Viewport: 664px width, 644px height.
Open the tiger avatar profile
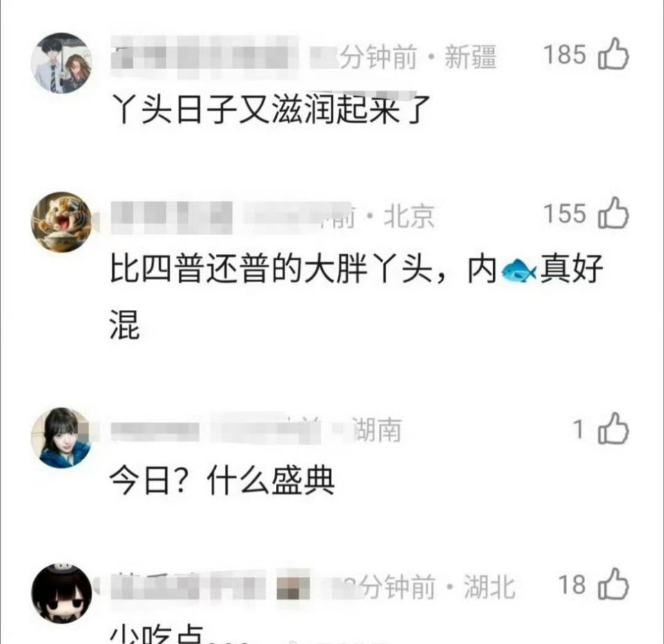62,222
